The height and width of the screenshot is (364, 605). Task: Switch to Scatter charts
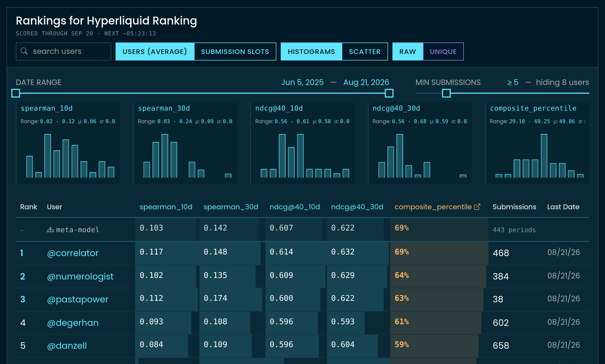click(365, 51)
